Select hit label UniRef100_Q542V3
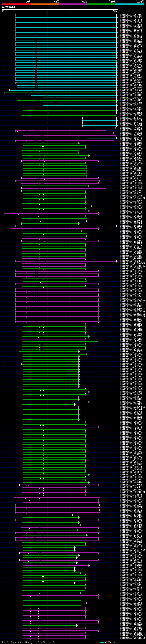The width and height of the screenshot is (146, 644). click(x=131, y=454)
